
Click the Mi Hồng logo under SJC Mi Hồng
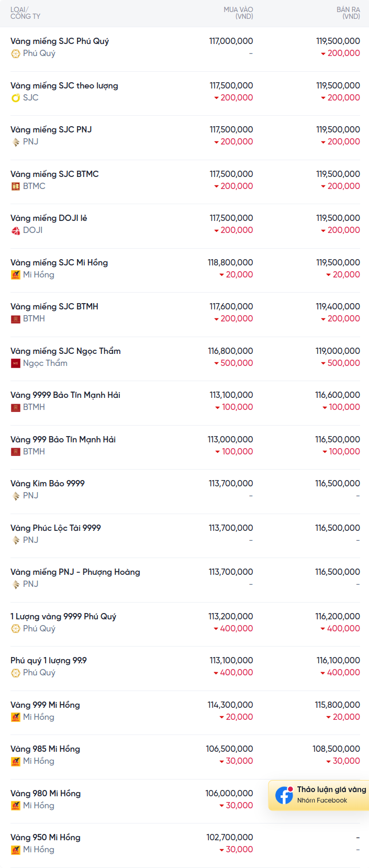(x=16, y=274)
